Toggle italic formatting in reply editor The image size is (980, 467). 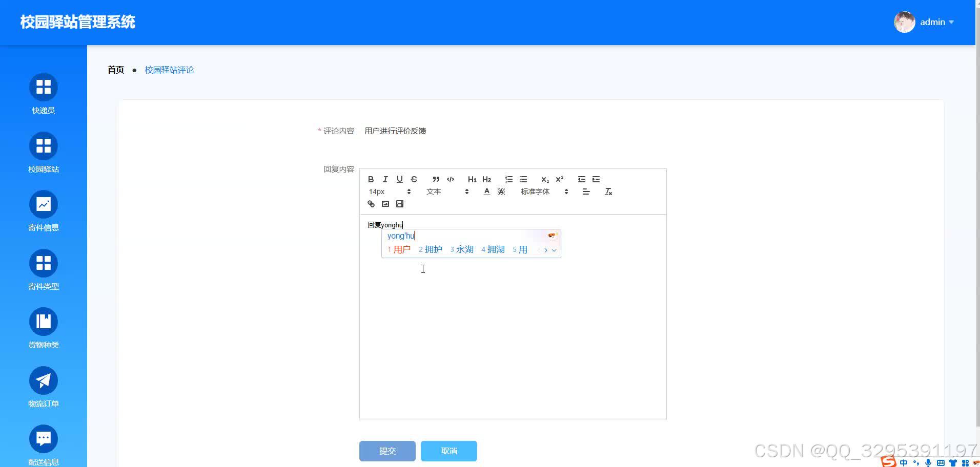[385, 179]
